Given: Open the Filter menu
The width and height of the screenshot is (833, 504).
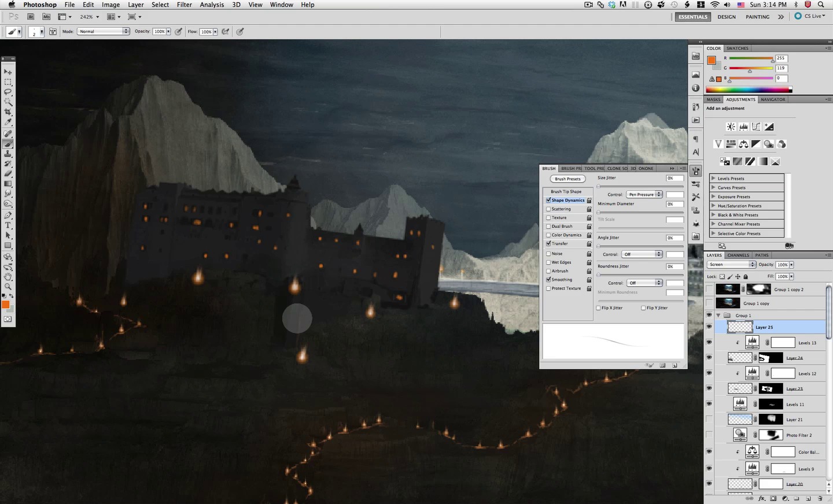Looking at the screenshot, I should (185, 5).
